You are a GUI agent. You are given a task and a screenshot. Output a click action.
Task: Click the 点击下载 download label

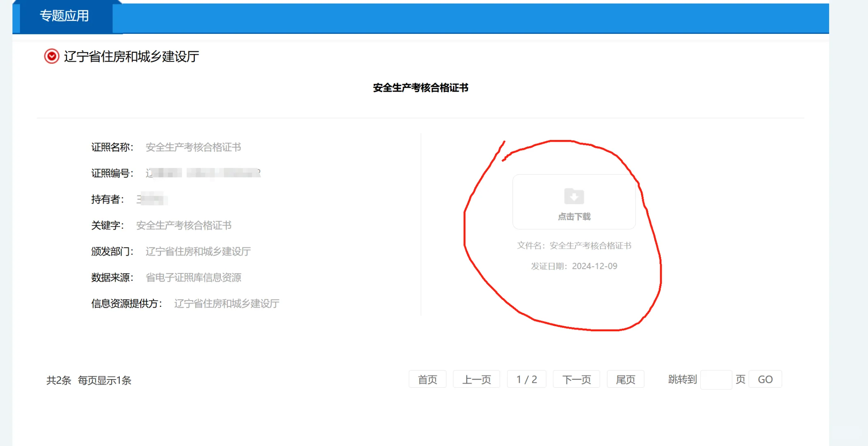[574, 217]
